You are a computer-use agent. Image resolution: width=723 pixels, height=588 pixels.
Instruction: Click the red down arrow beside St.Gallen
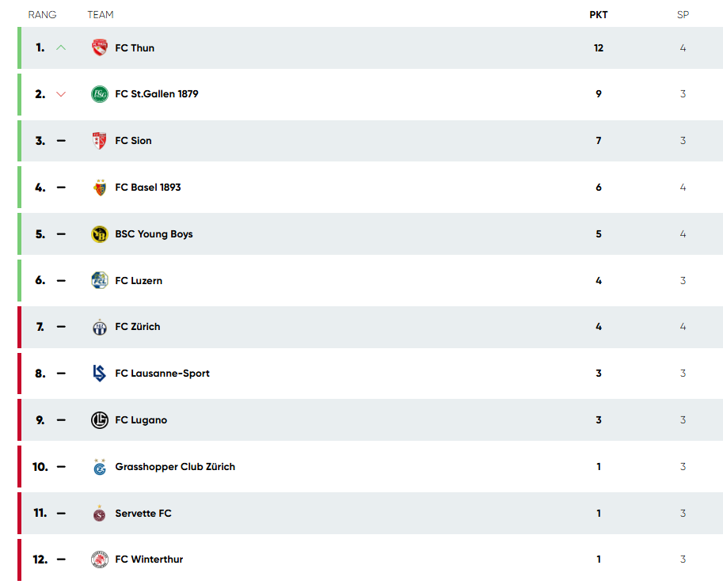coord(61,94)
